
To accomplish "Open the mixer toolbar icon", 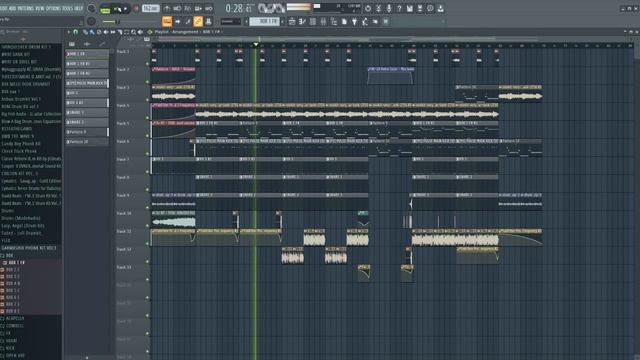I will [x=323, y=21].
